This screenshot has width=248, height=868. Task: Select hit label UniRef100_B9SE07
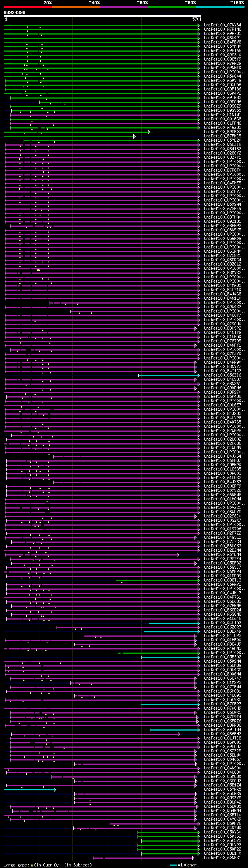(x=222, y=132)
